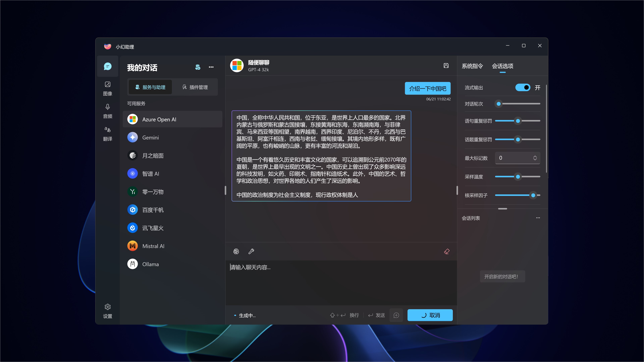
Task: Open the chat section in sidebar
Action: [x=108, y=67]
